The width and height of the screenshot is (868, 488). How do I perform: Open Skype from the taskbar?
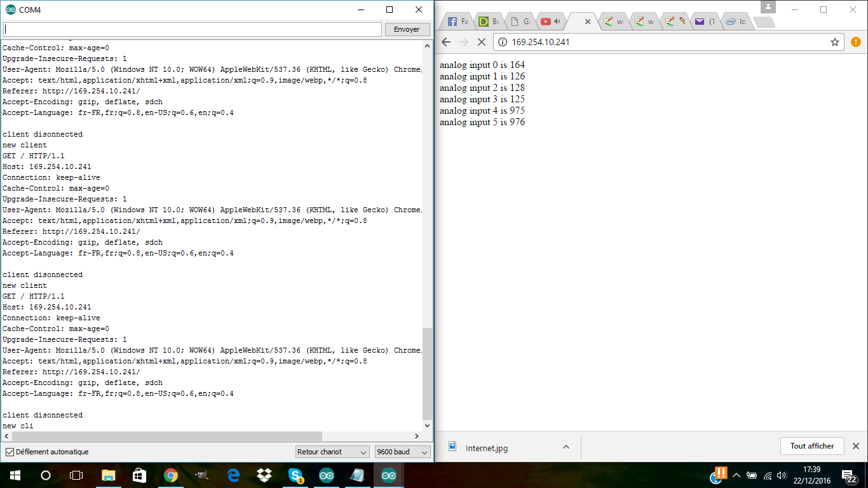point(295,475)
